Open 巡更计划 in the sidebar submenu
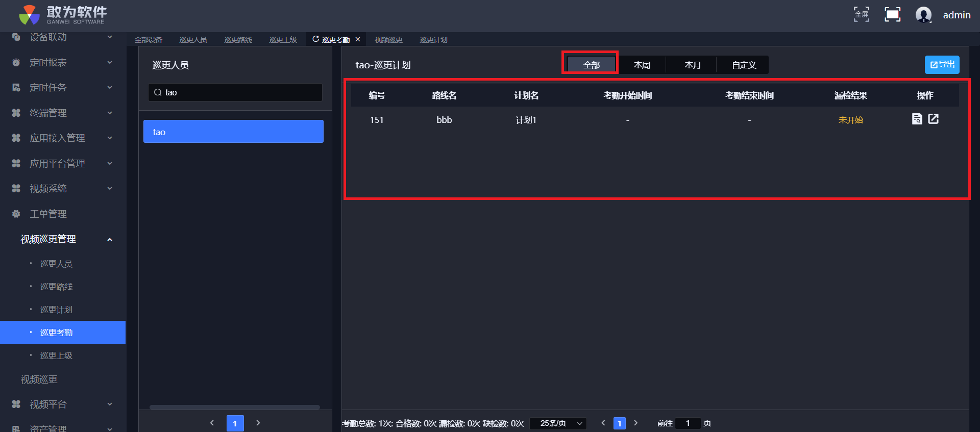This screenshot has width=980, height=432. pos(56,310)
